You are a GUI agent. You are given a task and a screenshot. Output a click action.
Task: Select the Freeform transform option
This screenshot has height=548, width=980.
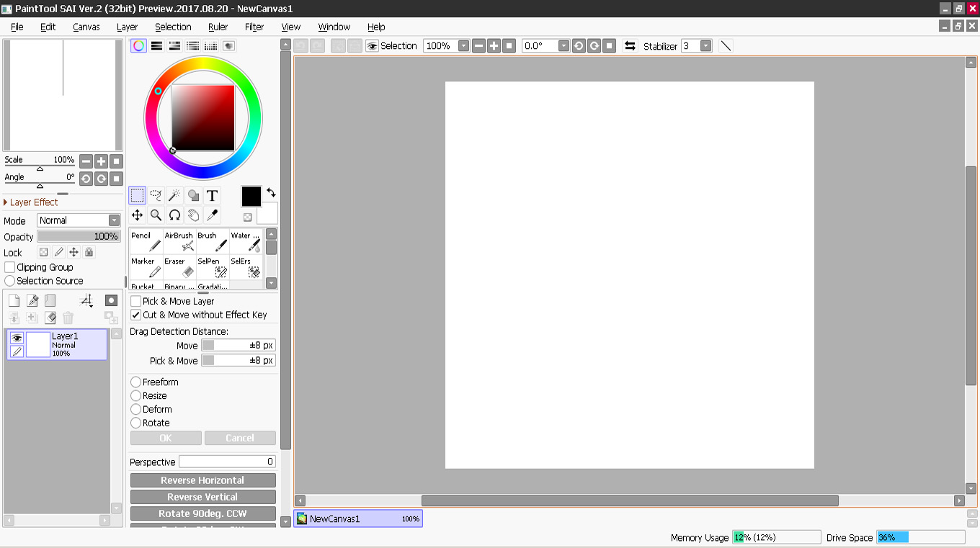(x=135, y=382)
